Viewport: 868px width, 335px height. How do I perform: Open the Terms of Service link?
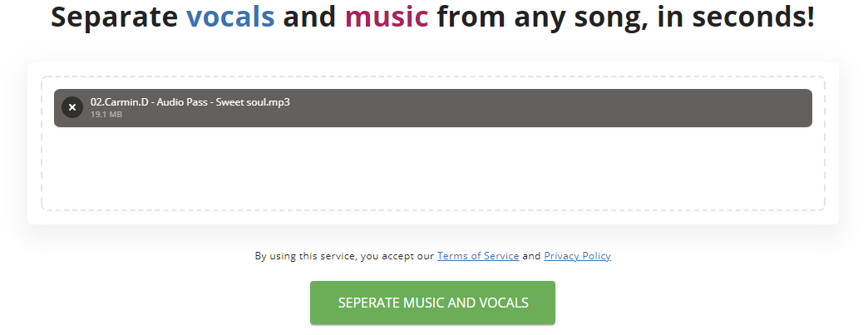point(478,256)
